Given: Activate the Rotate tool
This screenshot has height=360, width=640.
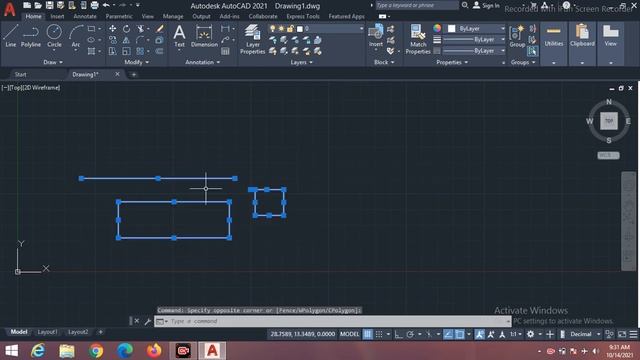Looking at the screenshot, I should pyautogui.click(x=127, y=29).
